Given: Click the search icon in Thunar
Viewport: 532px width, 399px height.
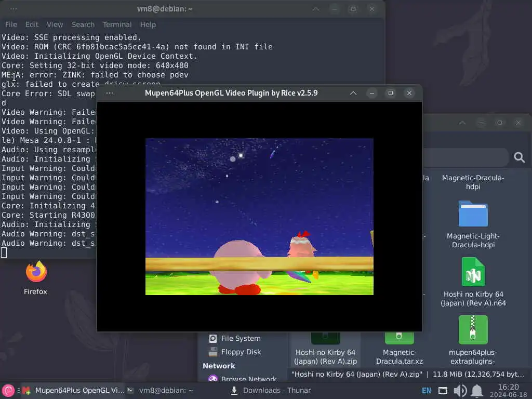Looking at the screenshot, I should coord(519,157).
